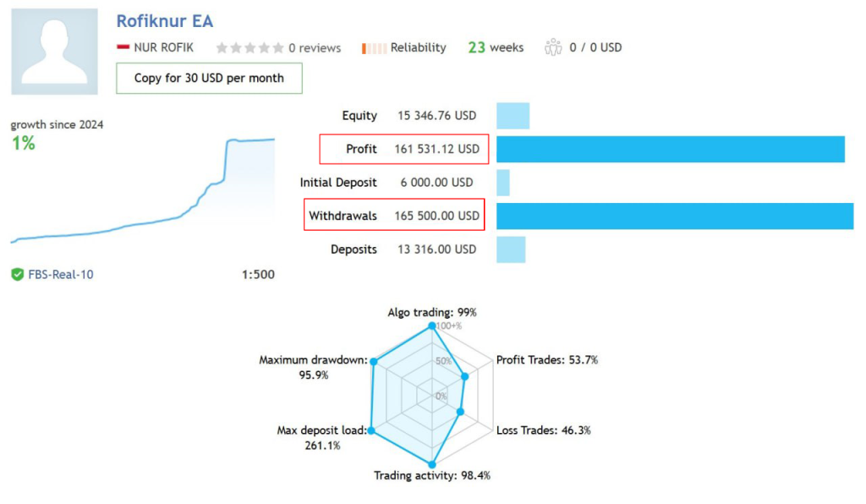Click the subscribers people icon
The width and height of the screenshot is (866, 504).
553,47
